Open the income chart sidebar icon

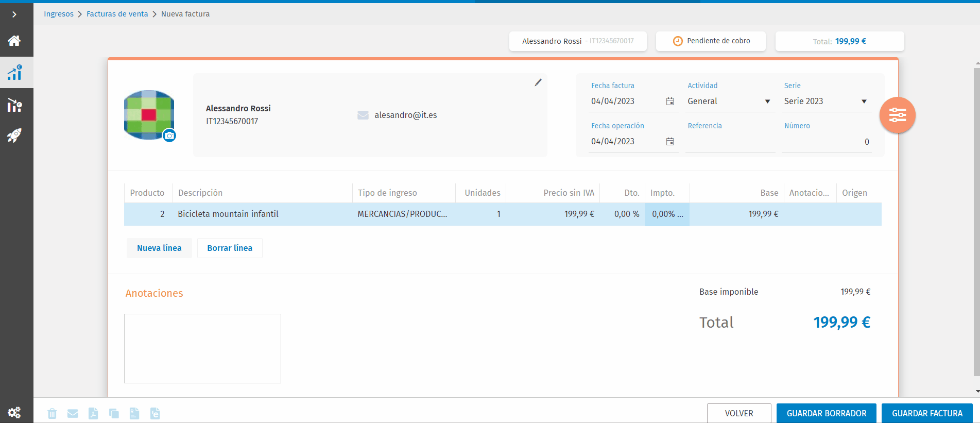(x=14, y=73)
